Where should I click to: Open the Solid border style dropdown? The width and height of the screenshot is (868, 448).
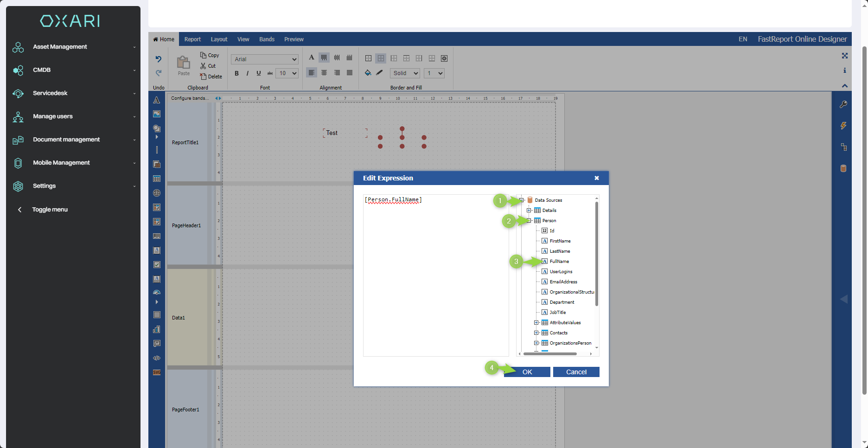[405, 73]
